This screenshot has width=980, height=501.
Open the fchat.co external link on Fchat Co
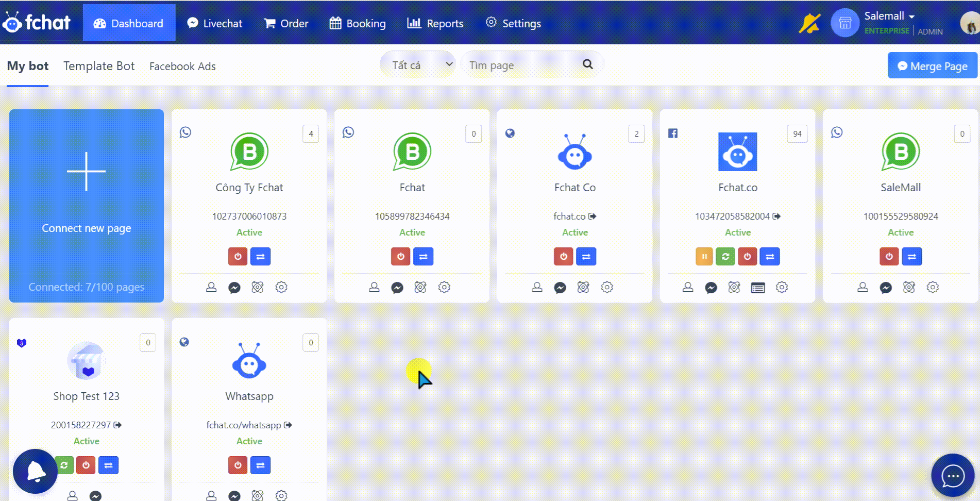pos(575,216)
